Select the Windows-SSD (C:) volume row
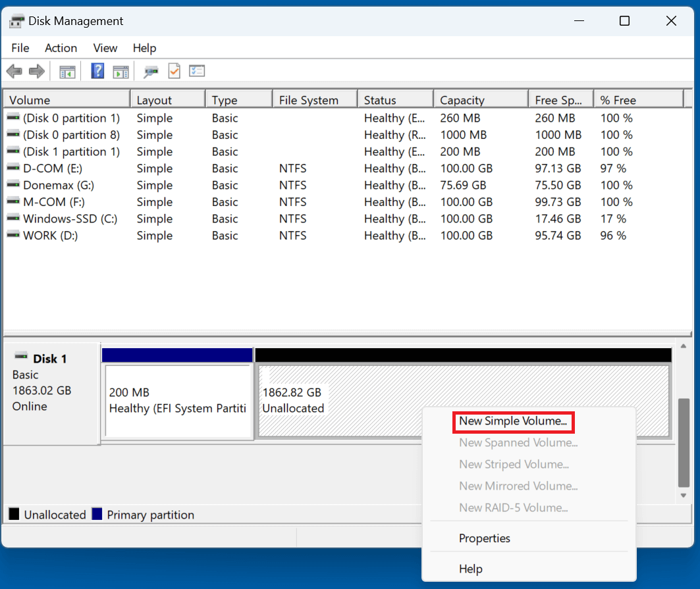This screenshot has width=700, height=589. [70, 218]
